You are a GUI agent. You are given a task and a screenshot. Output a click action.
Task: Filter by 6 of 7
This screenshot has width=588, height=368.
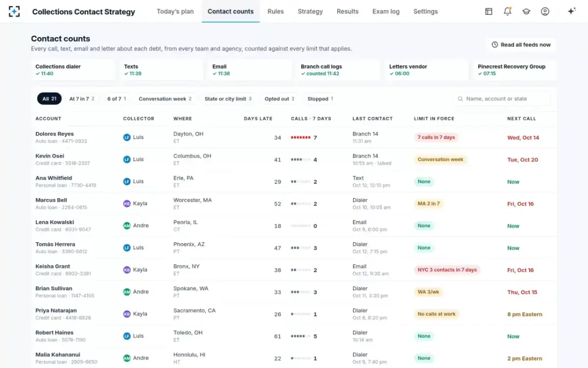(x=117, y=99)
